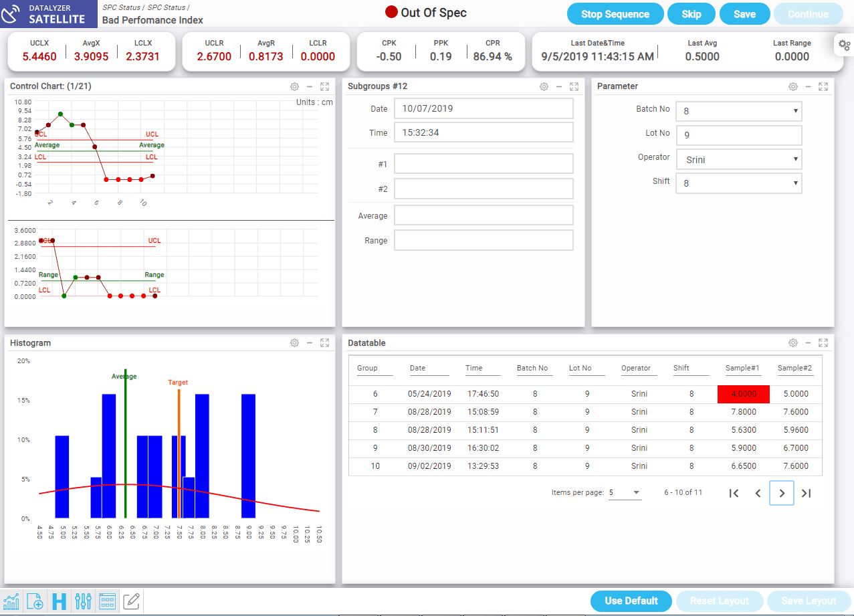Go to first page of datatable
Viewport: 854px width, 616px height.
click(x=734, y=493)
